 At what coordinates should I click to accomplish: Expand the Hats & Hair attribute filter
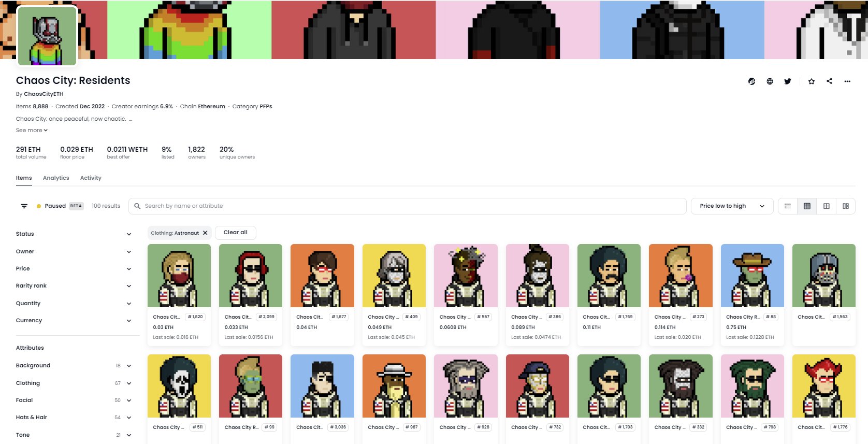(74, 418)
